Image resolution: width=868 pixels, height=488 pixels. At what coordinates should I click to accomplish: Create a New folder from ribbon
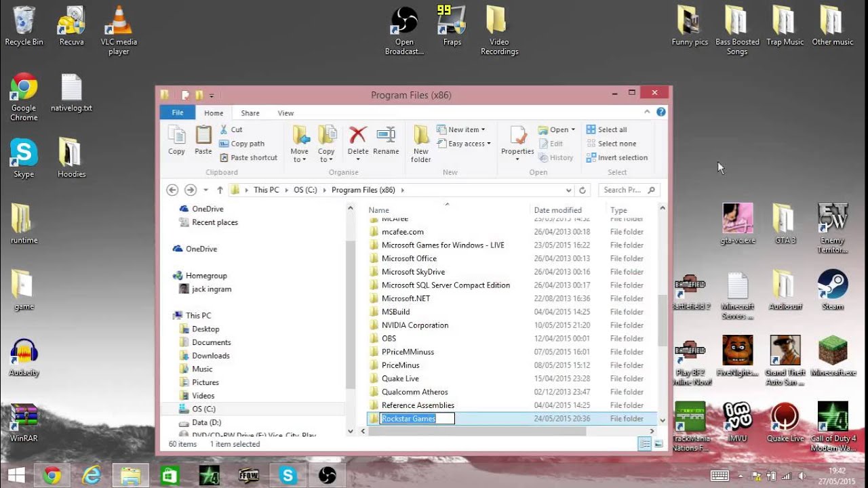click(421, 144)
